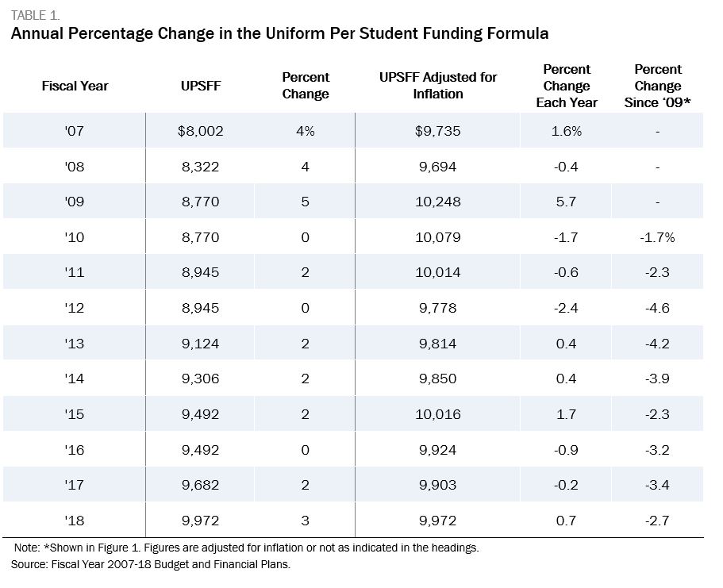Viewport: 723px width, 588px height.
Task: Select the -1.7% change since '09 cell
Action: pyautogui.click(x=657, y=237)
